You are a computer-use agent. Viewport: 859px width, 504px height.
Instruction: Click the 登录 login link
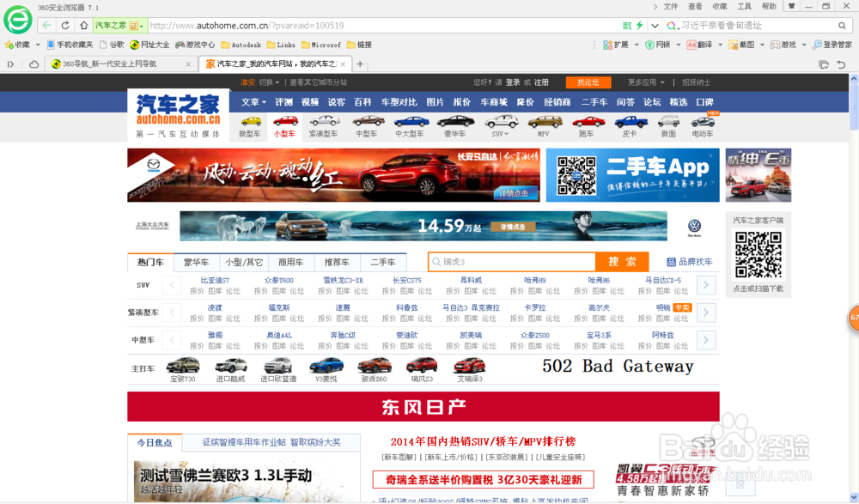513,82
